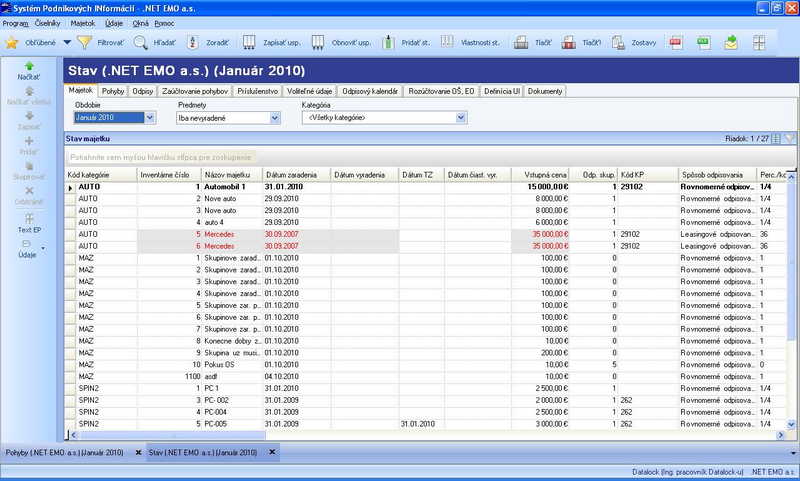Click the Obnoviť usp. toolbar icon

coord(317,43)
